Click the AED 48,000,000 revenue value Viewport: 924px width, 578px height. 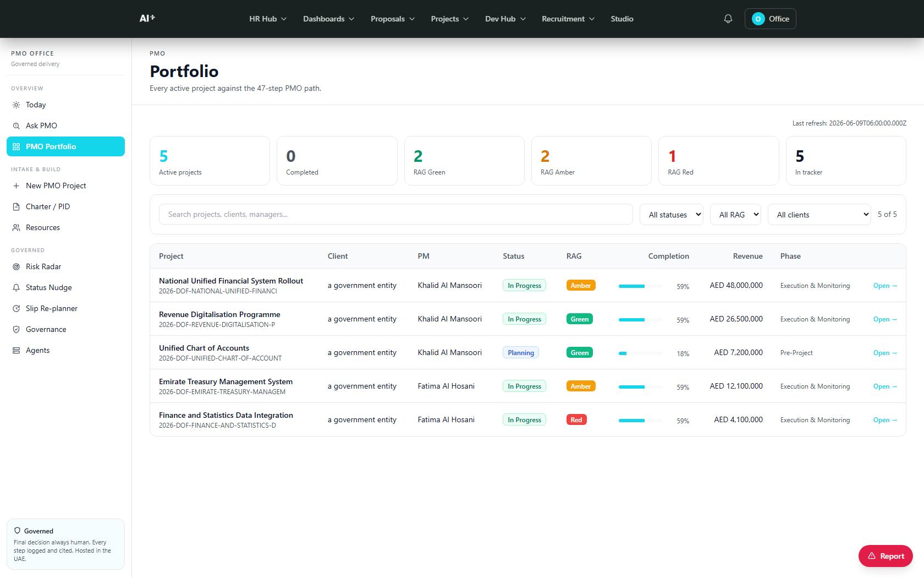click(736, 285)
